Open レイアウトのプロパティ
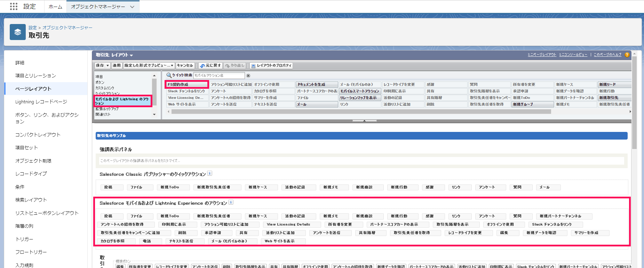This screenshot has height=268, width=644. click(271, 65)
